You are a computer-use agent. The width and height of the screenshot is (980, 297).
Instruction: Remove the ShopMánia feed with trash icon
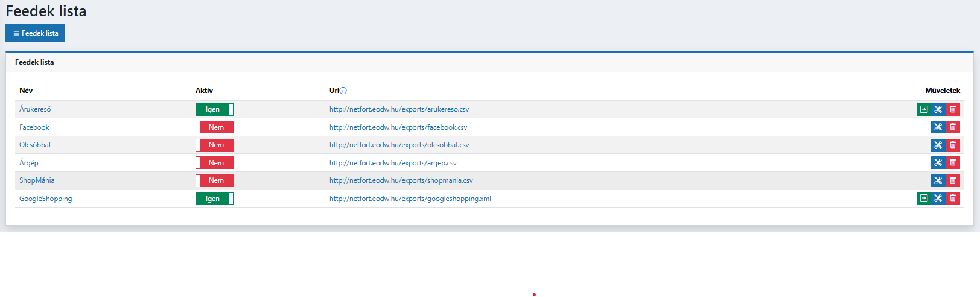tap(953, 180)
